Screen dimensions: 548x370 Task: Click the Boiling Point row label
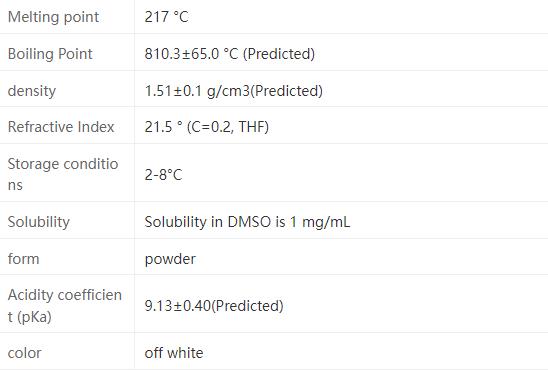pyautogui.click(x=50, y=54)
